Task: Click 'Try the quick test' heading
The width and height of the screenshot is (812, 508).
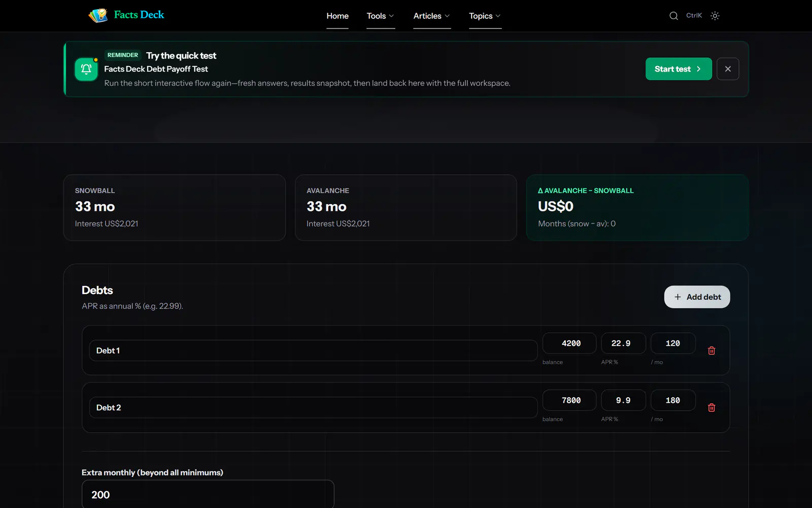Action: [181, 55]
